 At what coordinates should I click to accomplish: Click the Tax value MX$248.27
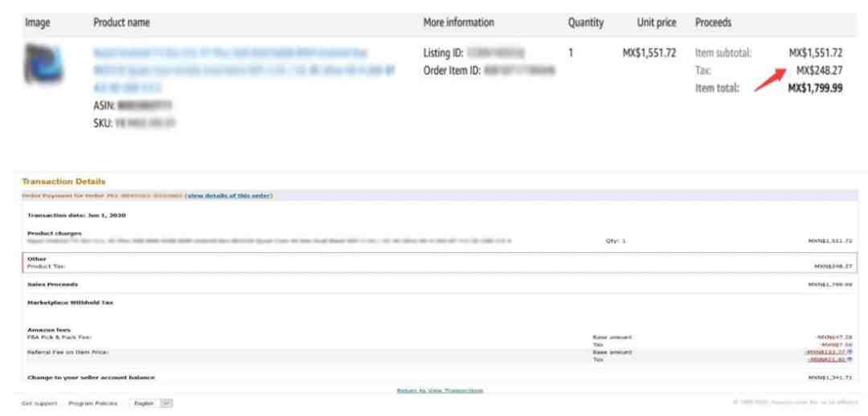coord(819,71)
